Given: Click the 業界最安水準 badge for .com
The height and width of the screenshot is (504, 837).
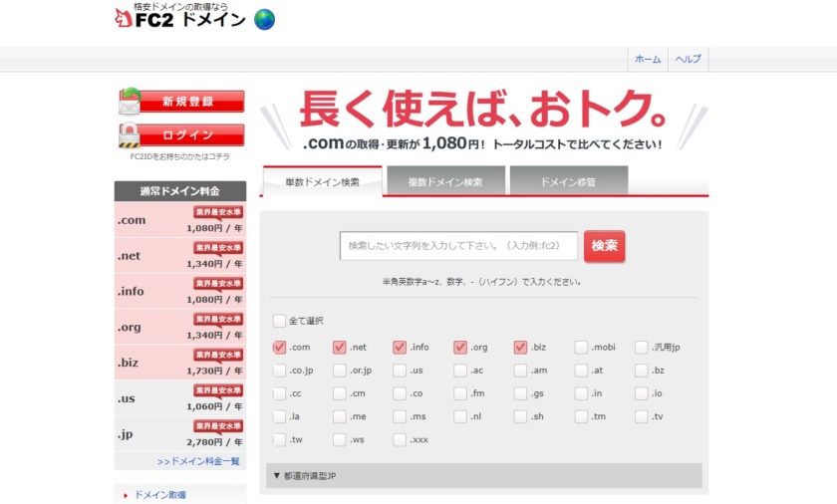Looking at the screenshot, I should click(x=217, y=212).
